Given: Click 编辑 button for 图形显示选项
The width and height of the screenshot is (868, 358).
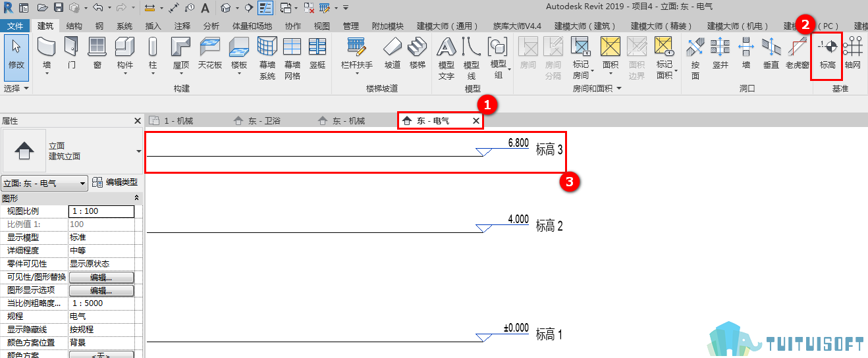Looking at the screenshot, I should click(x=101, y=290).
